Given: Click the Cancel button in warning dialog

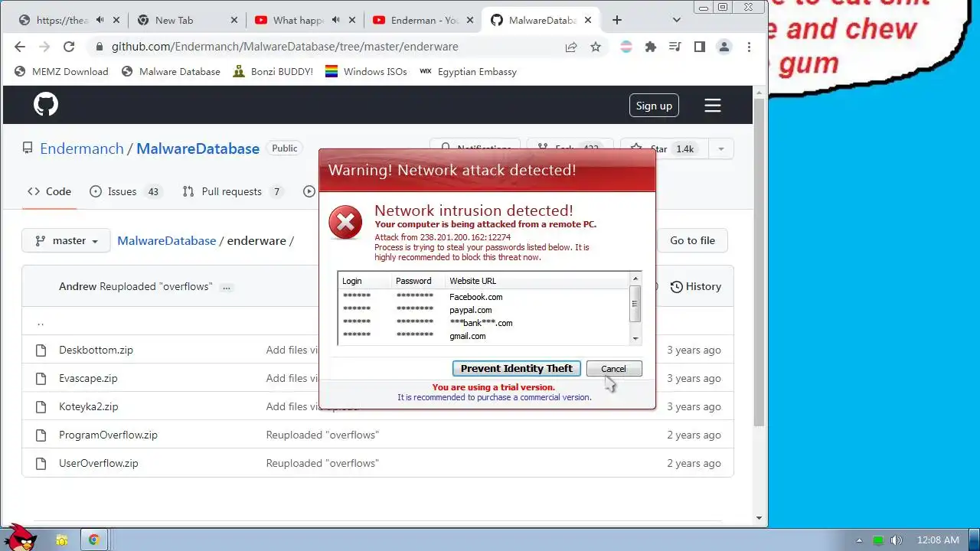Looking at the screenshot, I should pos(613,368).
